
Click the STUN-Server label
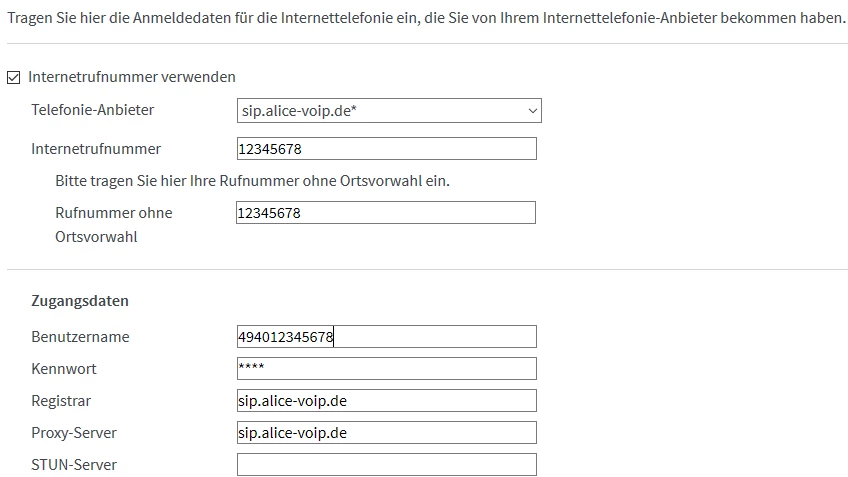(x=74, y=465)
